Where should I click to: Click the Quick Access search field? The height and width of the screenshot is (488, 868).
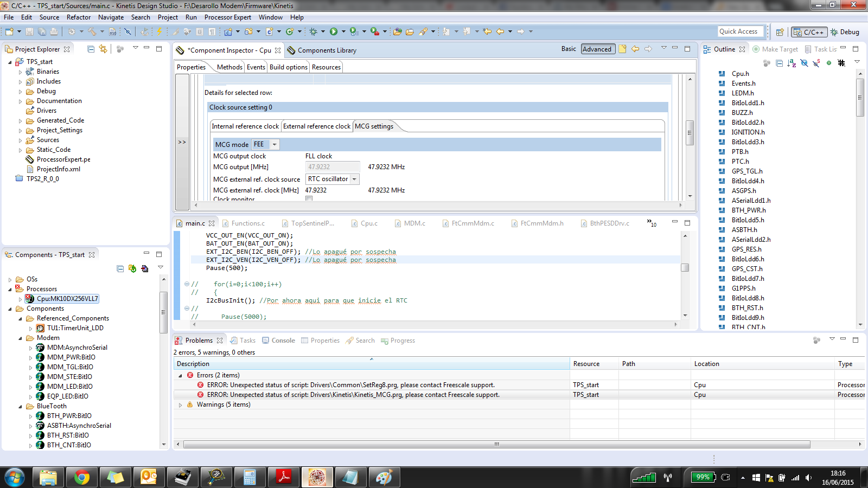(741, 31)
